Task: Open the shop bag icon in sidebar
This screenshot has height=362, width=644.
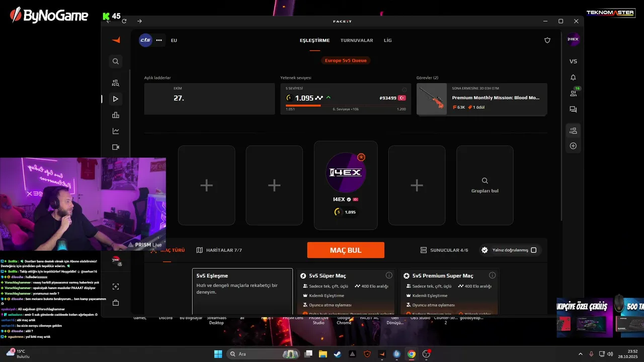Action: click(x=116, y=303)
